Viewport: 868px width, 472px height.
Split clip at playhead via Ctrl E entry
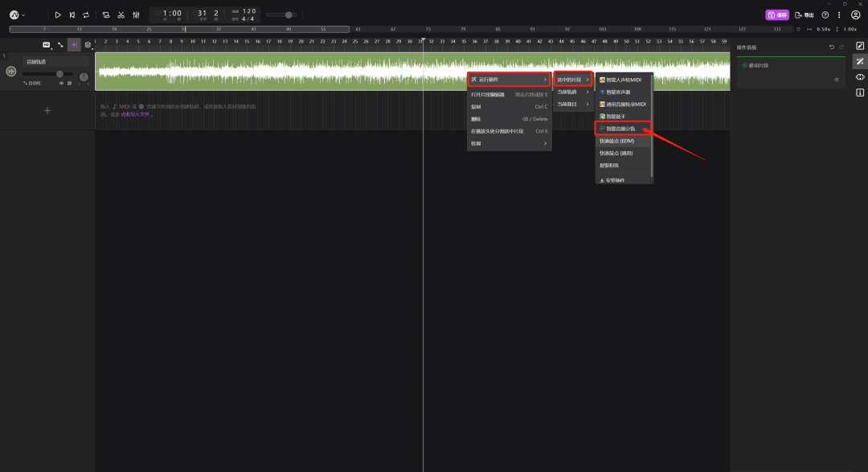tap(510, 131)
